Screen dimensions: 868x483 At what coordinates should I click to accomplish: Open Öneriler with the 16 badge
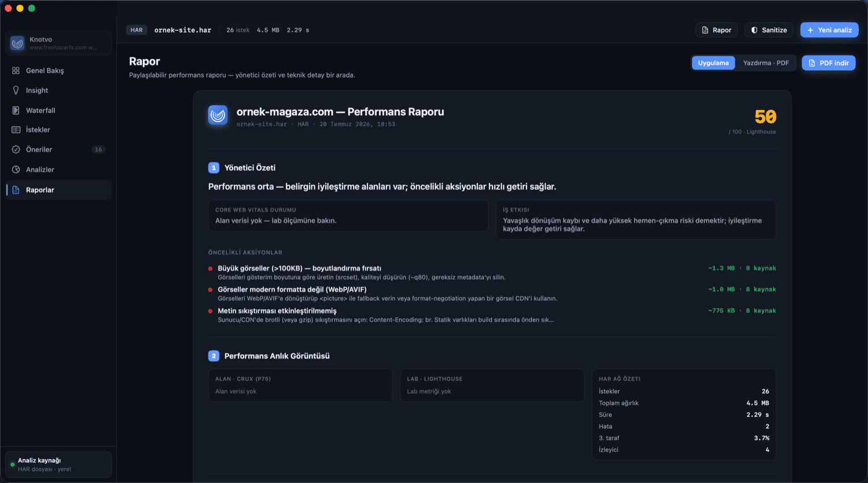(58, 149)
